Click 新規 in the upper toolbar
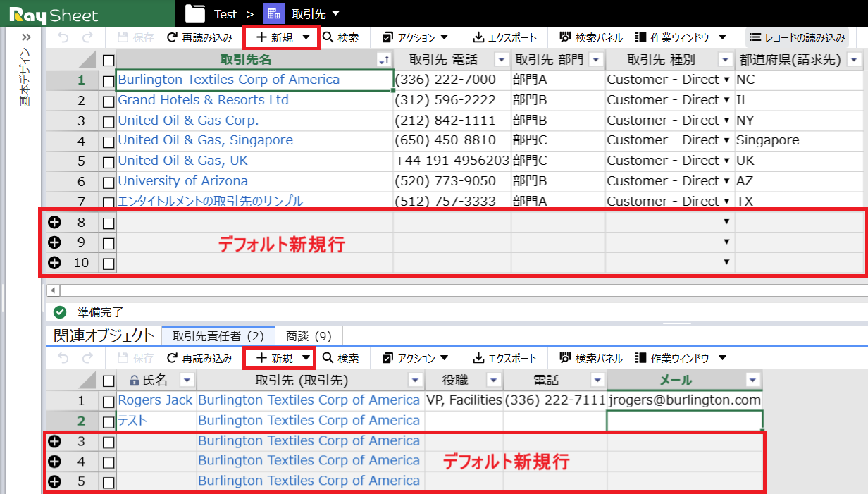Screen dimensions: 868x494 [275, 37]
